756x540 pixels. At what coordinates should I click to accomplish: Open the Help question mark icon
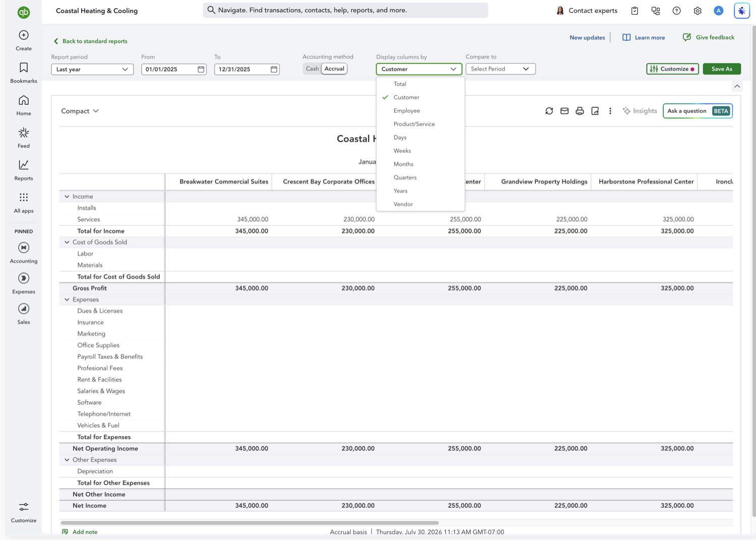point(676,11)
